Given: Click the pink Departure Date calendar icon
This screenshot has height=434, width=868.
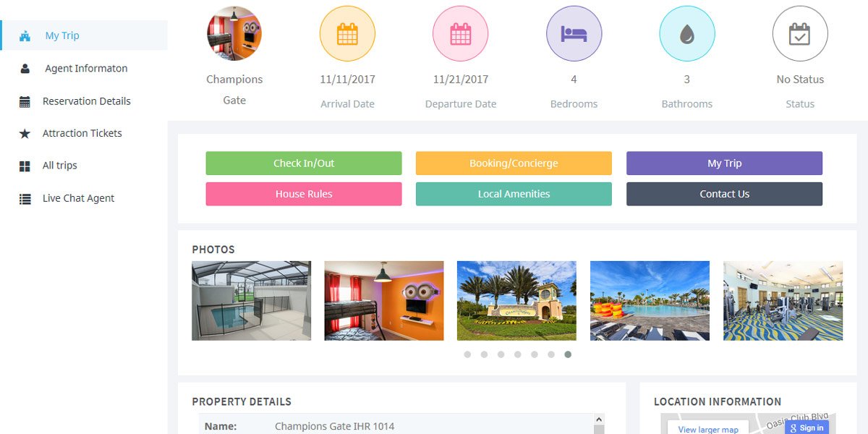Looking at the screenshot, I should coord(461,34).
